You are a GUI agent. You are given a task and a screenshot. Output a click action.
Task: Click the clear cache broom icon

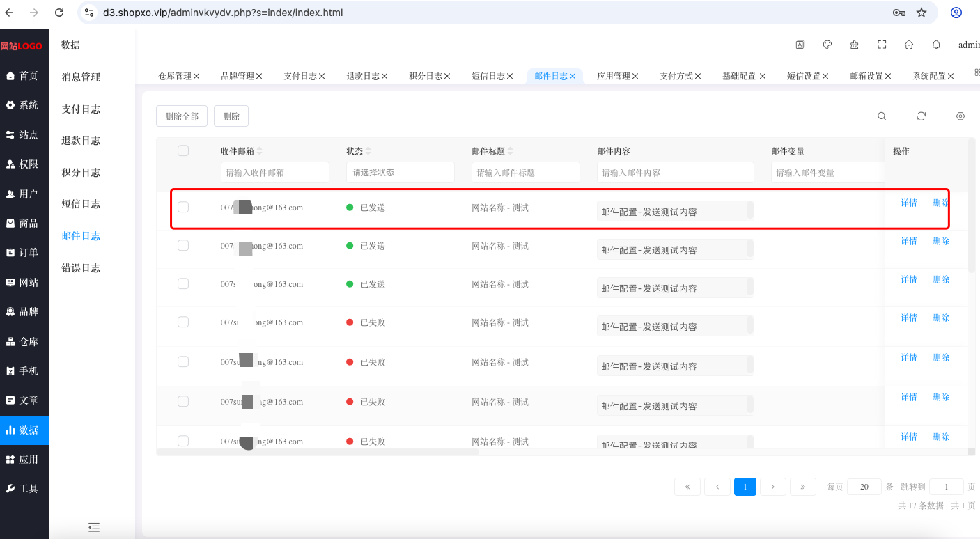[855, 45]
